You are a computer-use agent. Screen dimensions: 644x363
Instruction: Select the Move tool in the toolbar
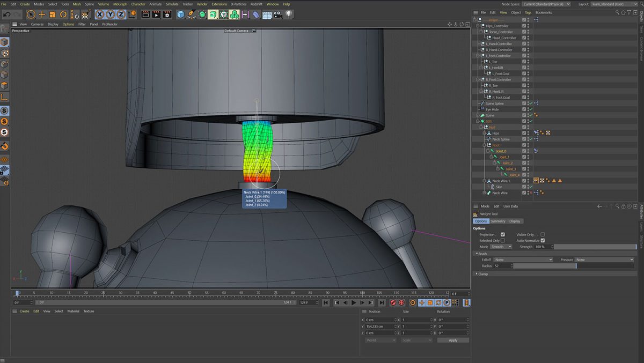[42, 14]
